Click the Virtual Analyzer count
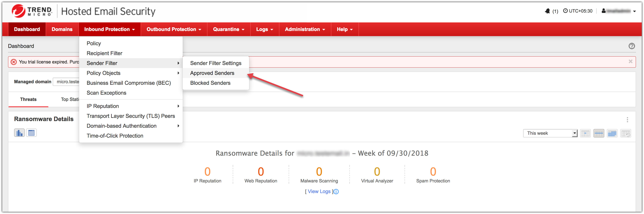The image size is (644, 214). pyautogui.click(x=377, y=172)
